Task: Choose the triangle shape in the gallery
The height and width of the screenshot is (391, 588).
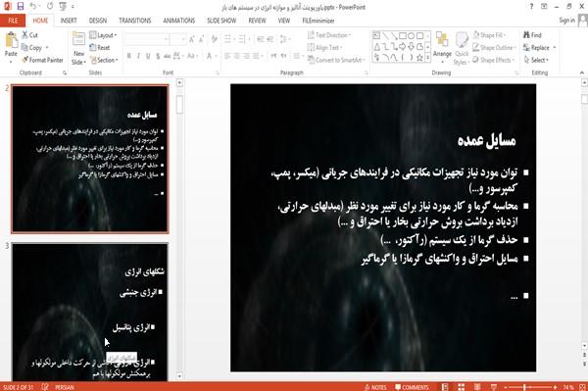Action: pos(377,46)
